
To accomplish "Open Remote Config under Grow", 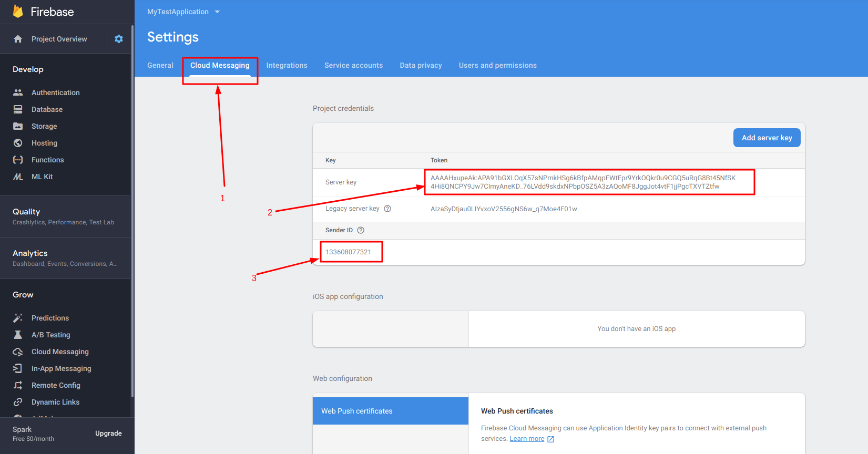I will pyautogui.click(x=56, y=385).
